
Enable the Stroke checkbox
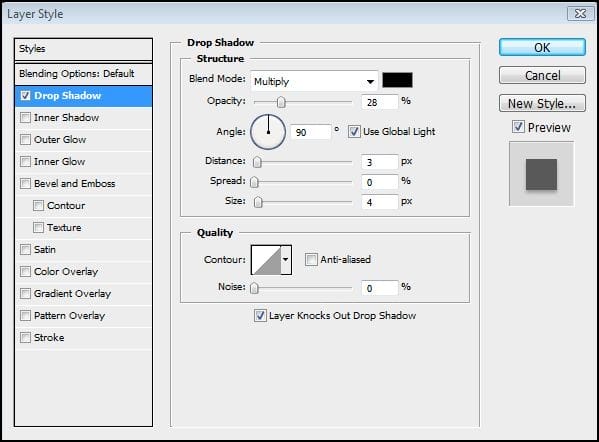(x=25, y=337)
